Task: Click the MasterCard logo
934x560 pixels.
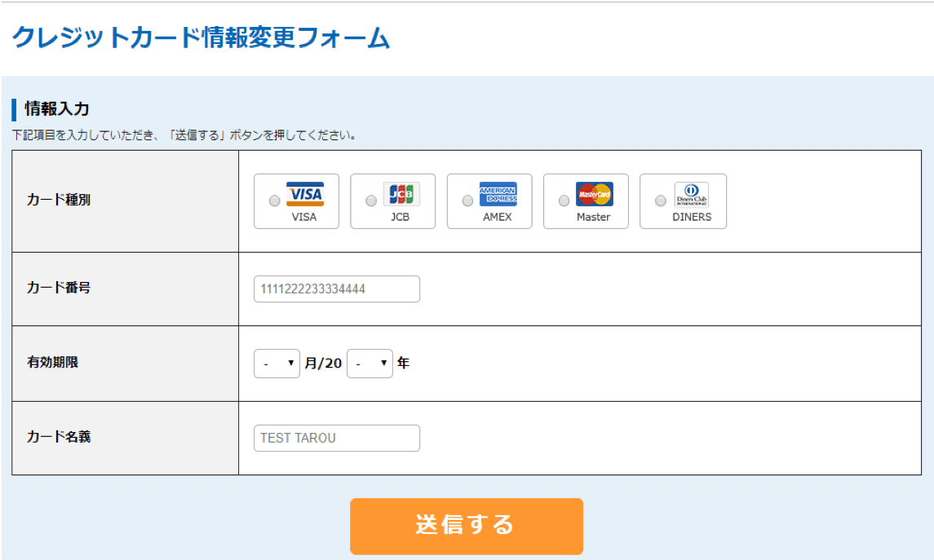Action: [x=594, y=194]
